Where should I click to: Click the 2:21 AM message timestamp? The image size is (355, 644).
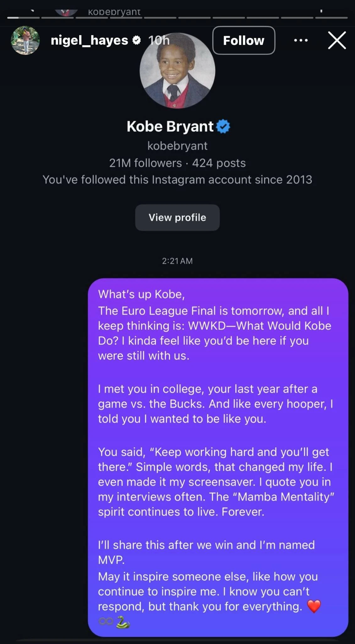[177, 261]
